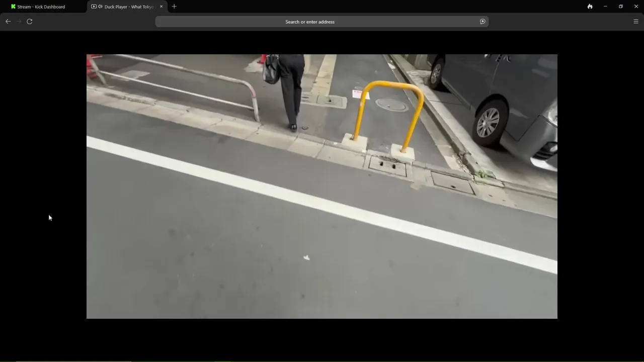Go forward with the forward arrow
Image resolution: width=644 pixels, height=362 pixels.
coord(19,22)
